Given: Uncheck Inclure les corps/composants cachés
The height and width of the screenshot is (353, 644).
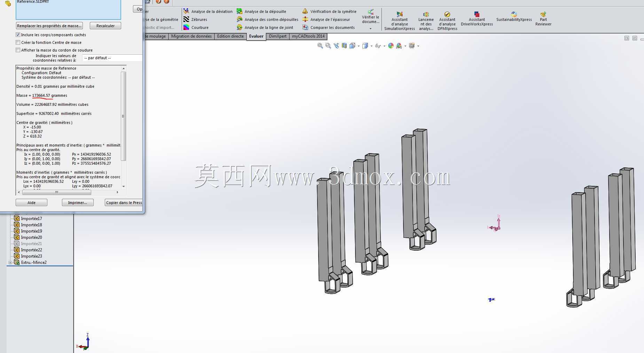Looking at the screenshot, I should click(x=18, y=35).
